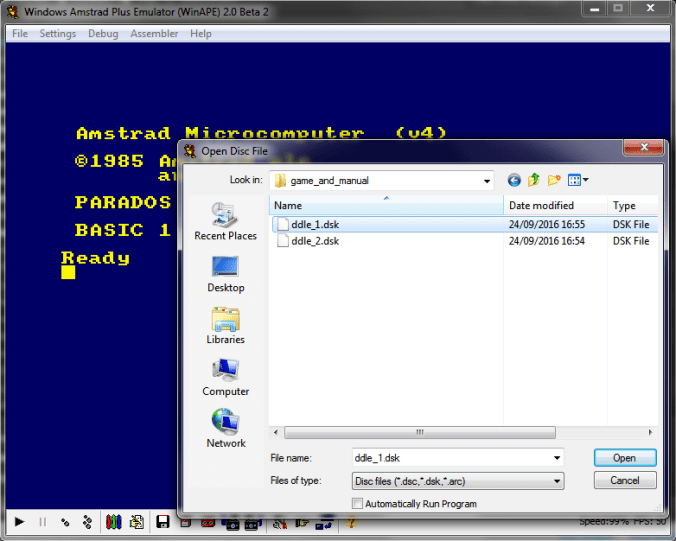This screenshot has width=676, height=541.
Task: Click the ddle_2.dsk file icon
Action: pyautogui.click(x=283, y=241)
